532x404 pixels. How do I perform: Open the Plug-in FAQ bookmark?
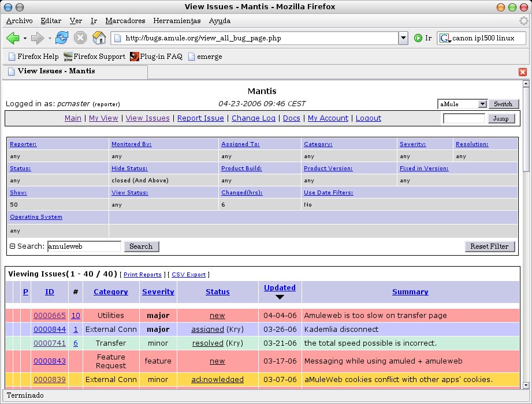click(156, 57)
